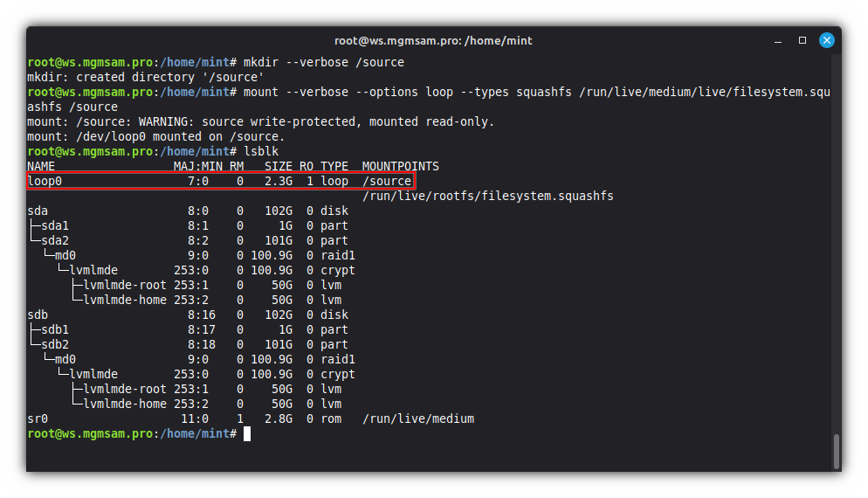Image resolution: width=868 pixels, height=498 pixels.
Task: Click the typed lsblk command text
Action: click(261, 151)
